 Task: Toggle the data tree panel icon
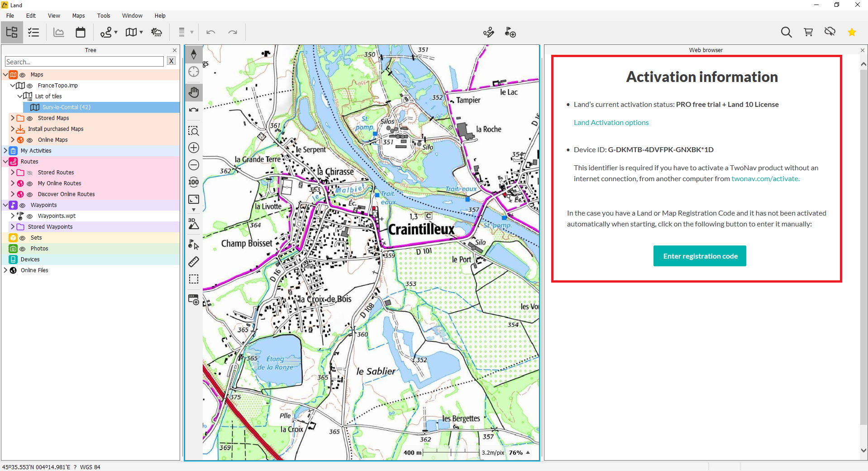coord(12,32)
